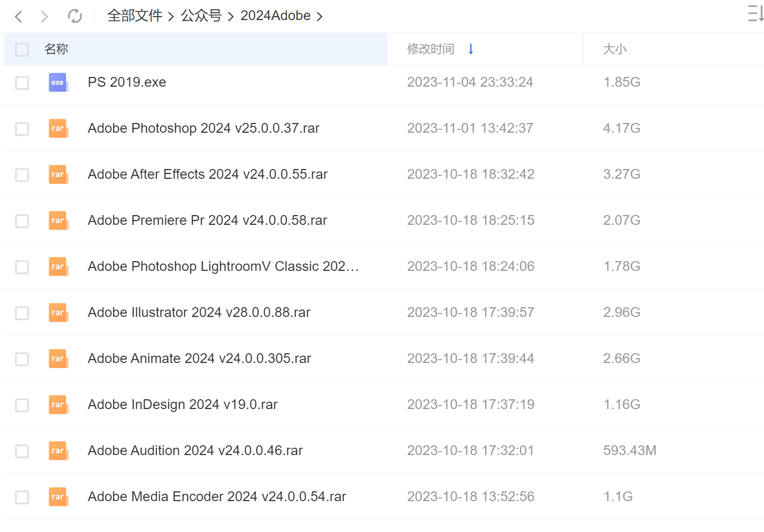Go back with the left arrow icon
This screenshot has width=764, height=532.
19,17
